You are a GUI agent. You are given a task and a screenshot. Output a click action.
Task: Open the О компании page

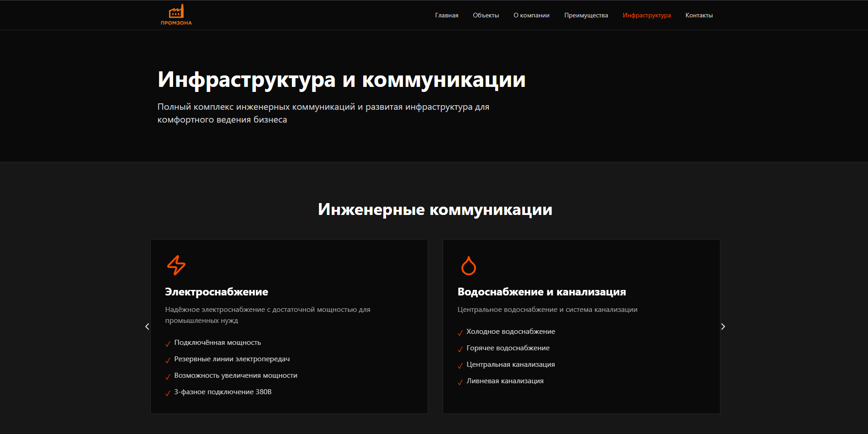[531, 16]
